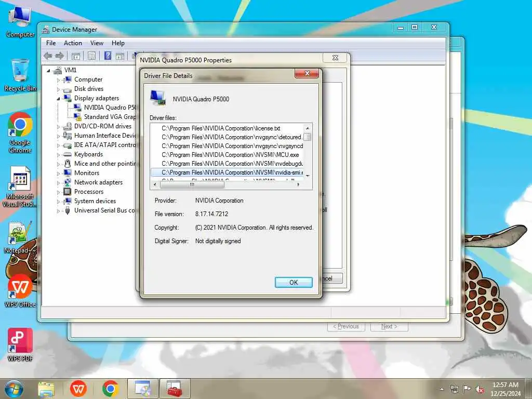Expand the Keyboards tree node
This screenshot has width=532, height=399.
pos(58,155)
